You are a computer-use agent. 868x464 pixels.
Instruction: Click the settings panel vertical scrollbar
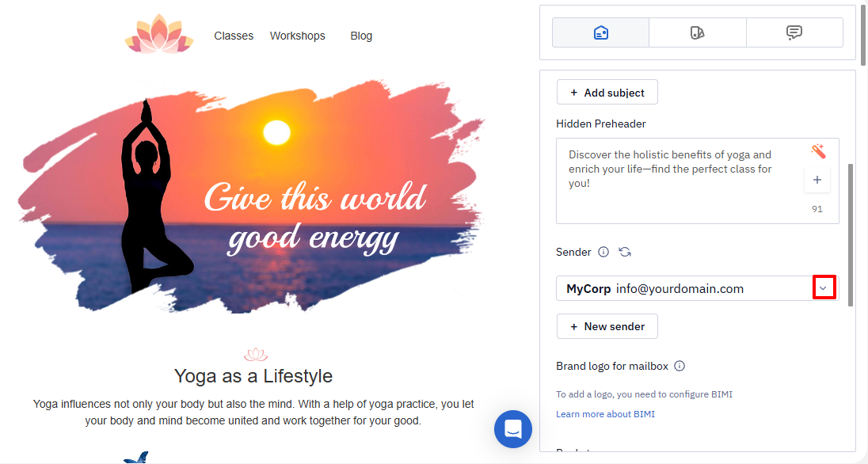click(x=851, y=234)
